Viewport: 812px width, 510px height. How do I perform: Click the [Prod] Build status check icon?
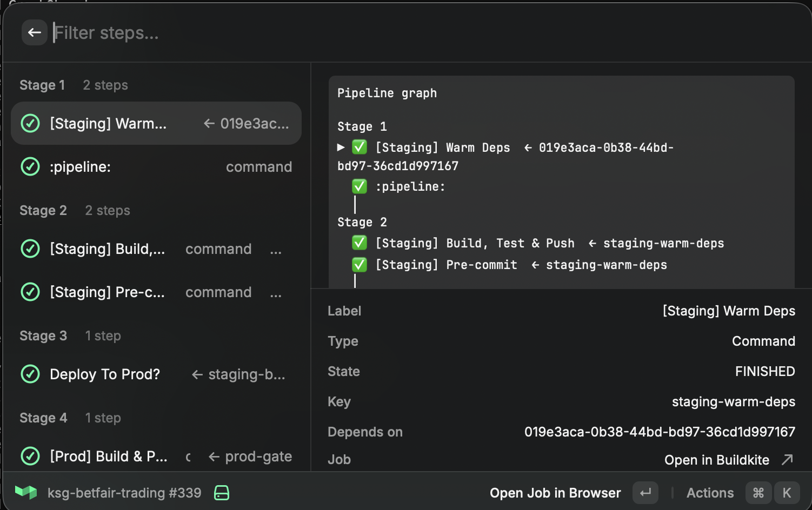click(x=30, y=456)
